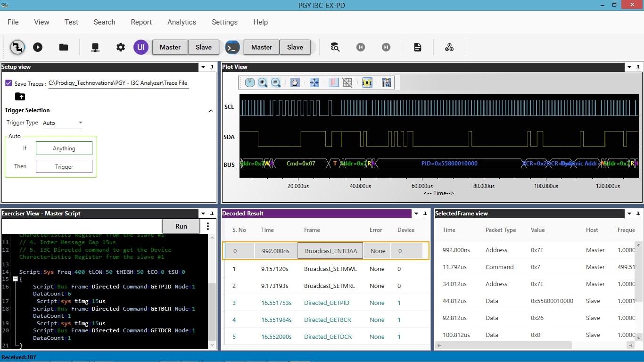The height and width of the screenshot is (362, 644).
Task: Open the report document icon
Action: coord(417,47)
